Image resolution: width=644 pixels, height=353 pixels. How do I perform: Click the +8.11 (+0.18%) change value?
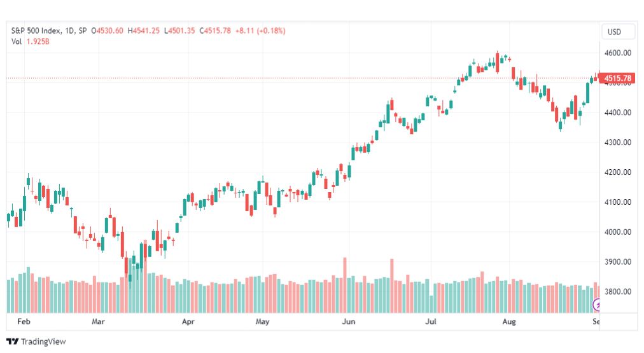(260, 31)
